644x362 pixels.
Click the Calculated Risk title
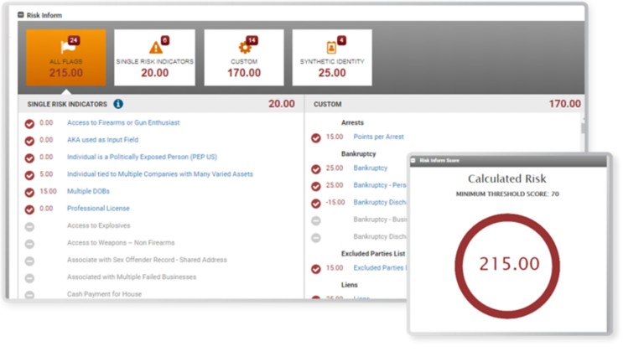click(507, 178)
